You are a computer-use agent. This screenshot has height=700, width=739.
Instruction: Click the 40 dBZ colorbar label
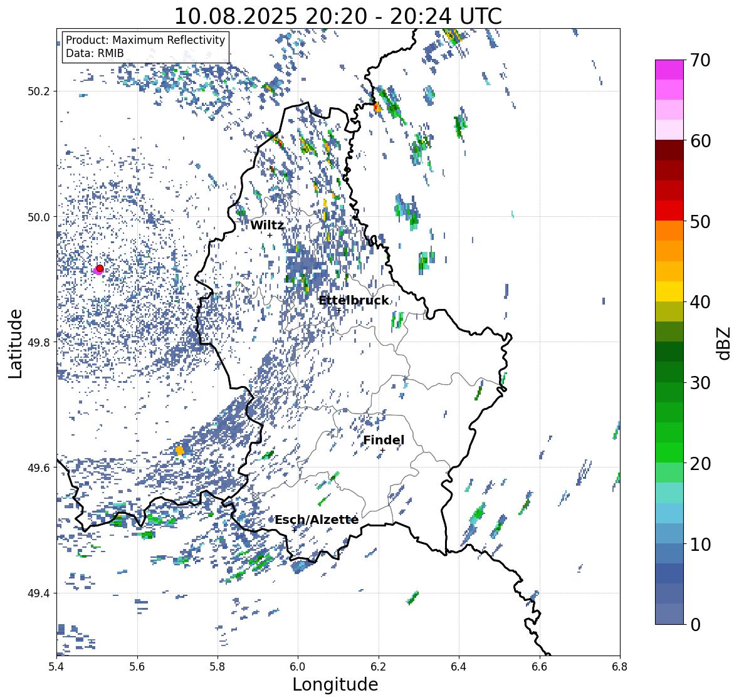(x=700, y=302)
